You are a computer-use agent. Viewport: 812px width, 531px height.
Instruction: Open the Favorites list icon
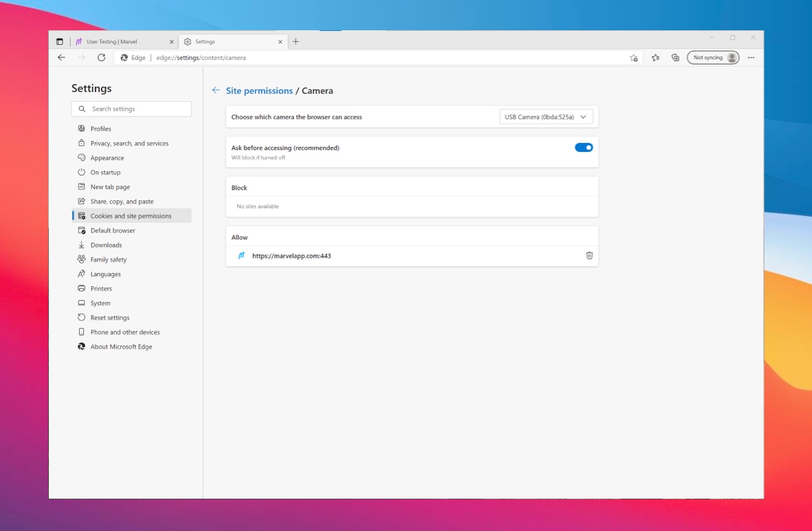click(656, 58)
